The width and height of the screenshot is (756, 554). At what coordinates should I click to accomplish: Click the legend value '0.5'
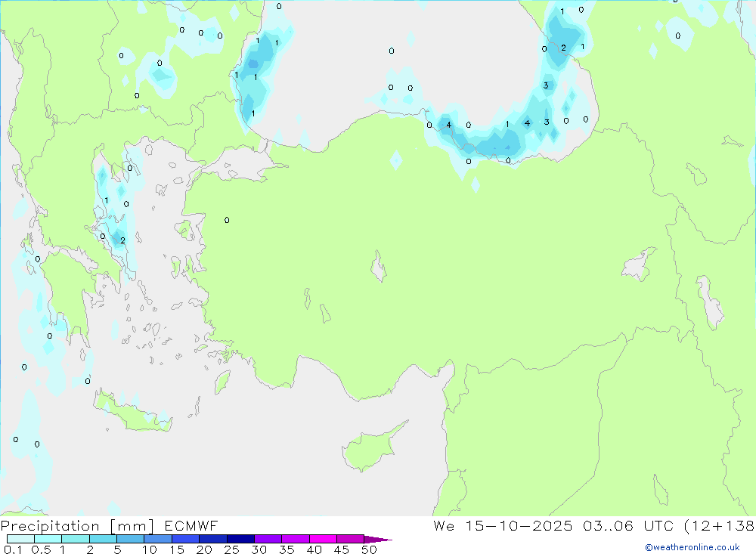(x=41, y=549)
